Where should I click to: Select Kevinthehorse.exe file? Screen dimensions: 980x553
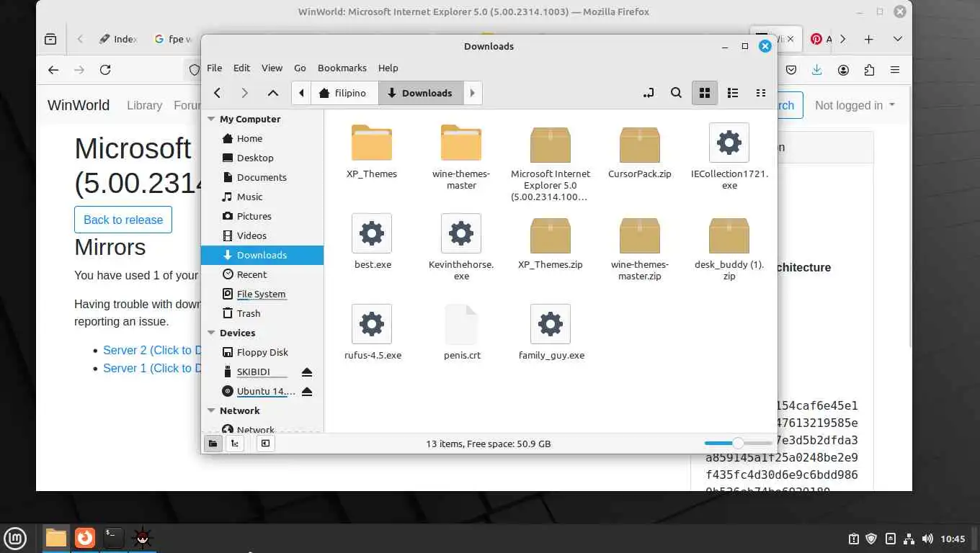(x=461, y=248)
